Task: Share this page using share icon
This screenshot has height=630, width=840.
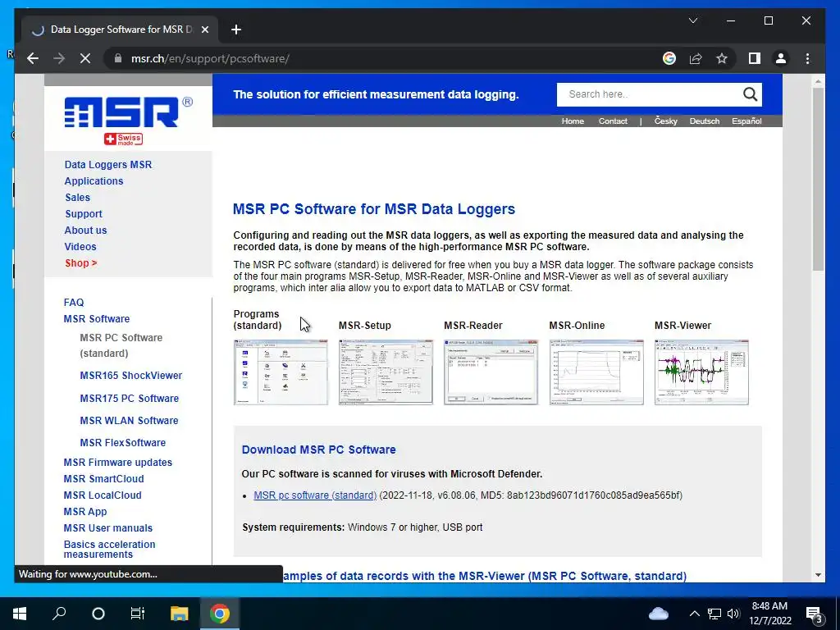Action: coord(696,58)
